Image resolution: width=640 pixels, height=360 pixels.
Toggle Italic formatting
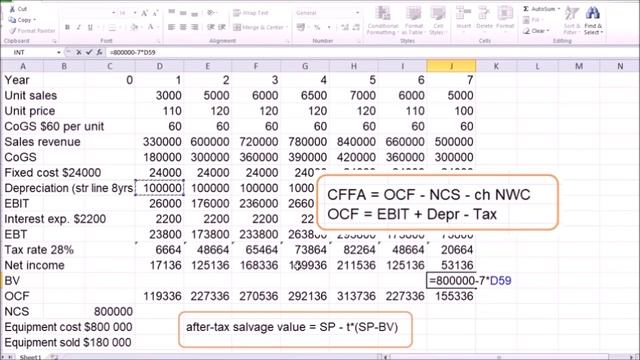pos(78,27)
